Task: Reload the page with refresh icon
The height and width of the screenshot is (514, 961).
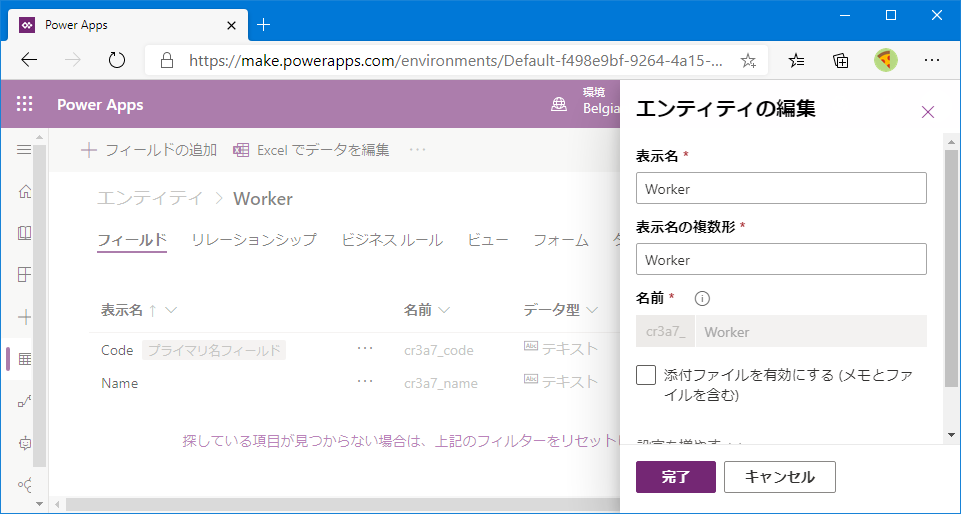Action: click(116, 60)
